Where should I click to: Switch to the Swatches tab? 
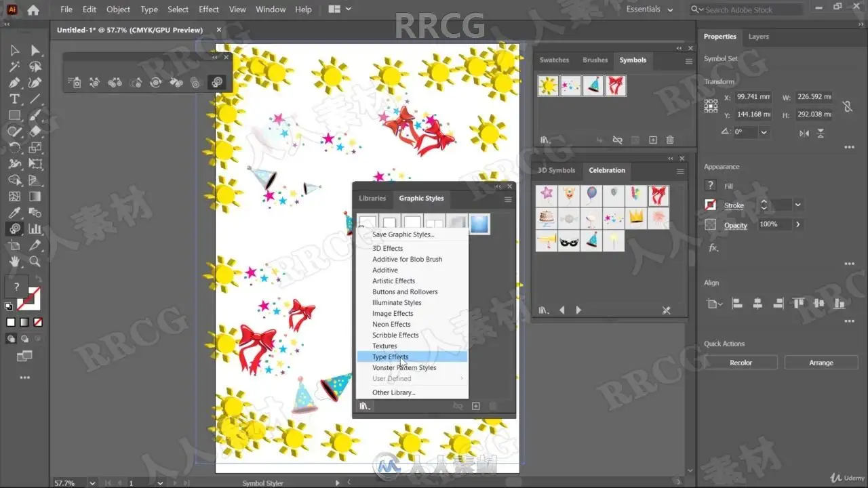tap(554, 60)
